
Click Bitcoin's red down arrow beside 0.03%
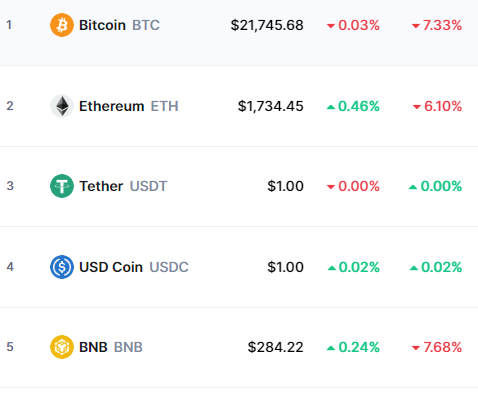tap(331, 26)
